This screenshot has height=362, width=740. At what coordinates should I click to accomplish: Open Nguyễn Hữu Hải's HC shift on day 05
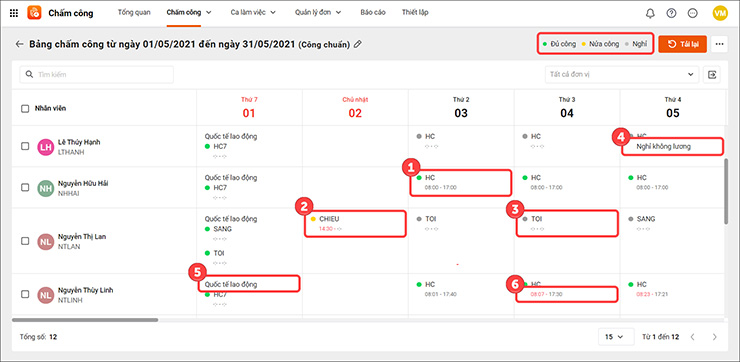click(x=637, y=177)
